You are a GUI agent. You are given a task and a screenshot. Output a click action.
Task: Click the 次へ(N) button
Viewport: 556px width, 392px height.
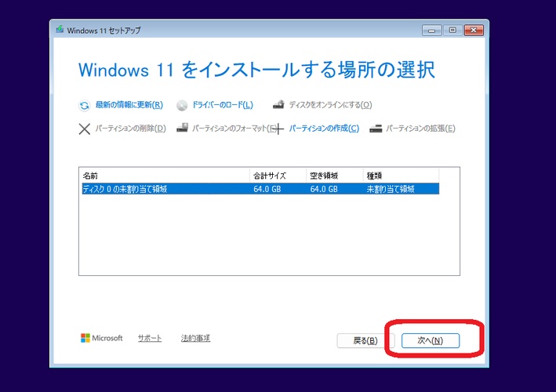click(431, 340)
